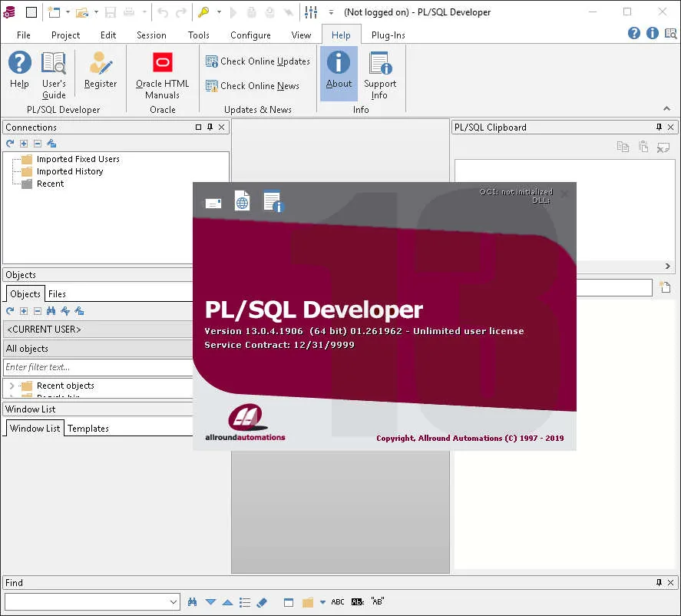Switch to the Configure ribbon tab
Screen dimensions: 681x616
(250, 35)
